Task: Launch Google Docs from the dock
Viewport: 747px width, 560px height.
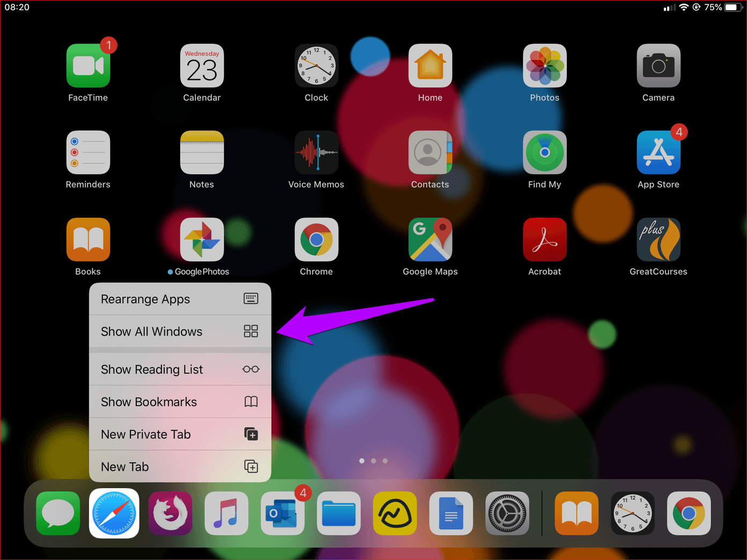Action: coord(451,513)
